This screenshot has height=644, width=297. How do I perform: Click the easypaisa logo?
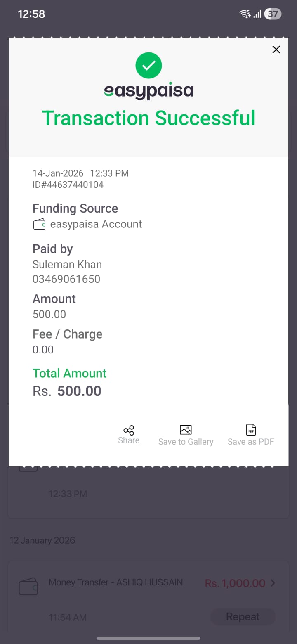(x=148, y=91)
